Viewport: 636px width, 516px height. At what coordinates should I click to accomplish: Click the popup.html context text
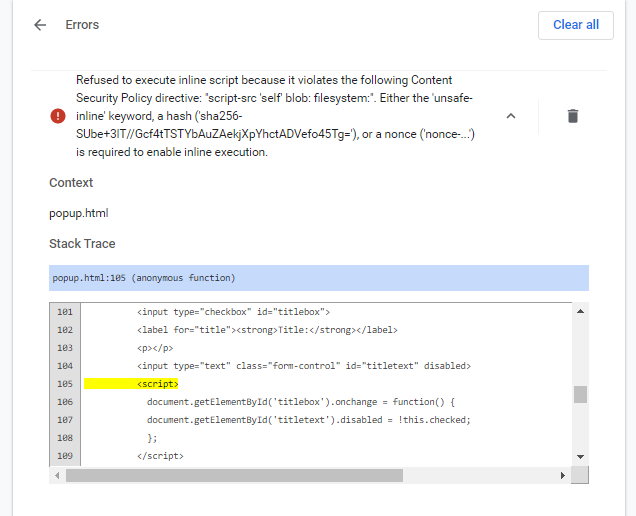[x=79, y=213]
